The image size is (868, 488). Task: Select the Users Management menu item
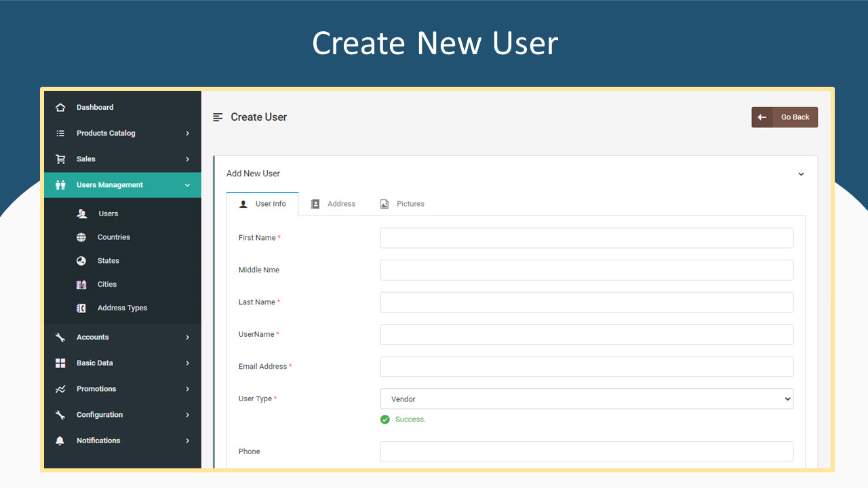pos(123,185)
